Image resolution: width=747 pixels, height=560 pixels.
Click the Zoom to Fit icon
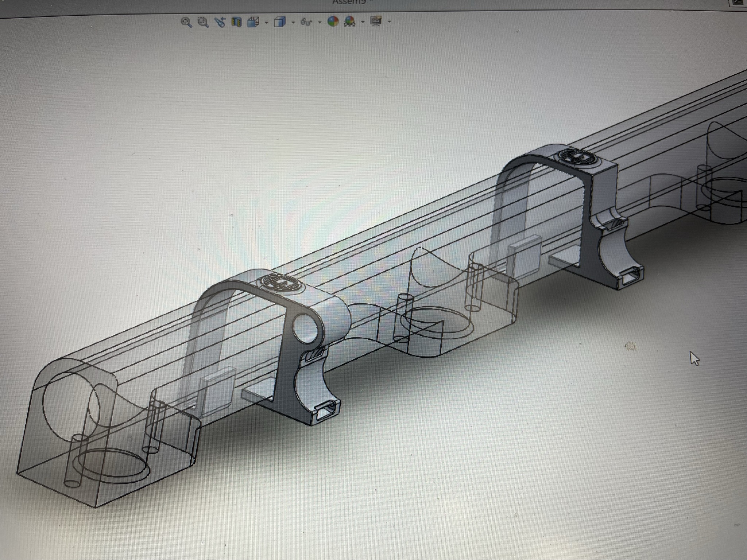pyautogui.click(x=186, y=22)
